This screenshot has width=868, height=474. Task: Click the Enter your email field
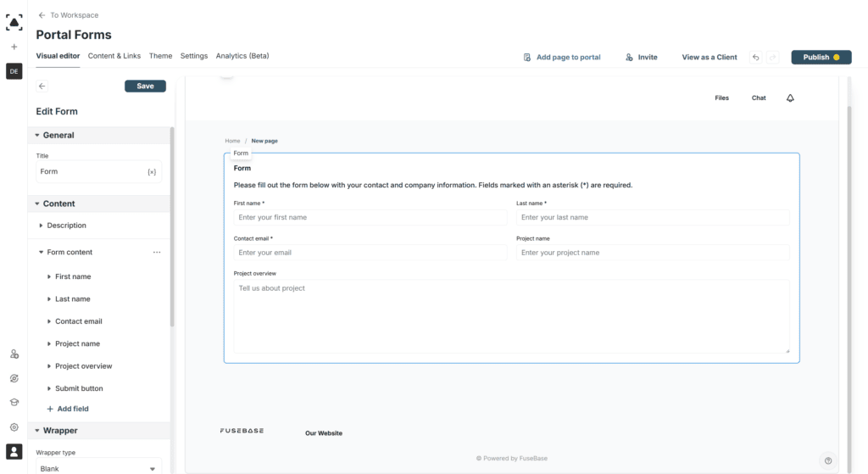(x=370, y=253)
